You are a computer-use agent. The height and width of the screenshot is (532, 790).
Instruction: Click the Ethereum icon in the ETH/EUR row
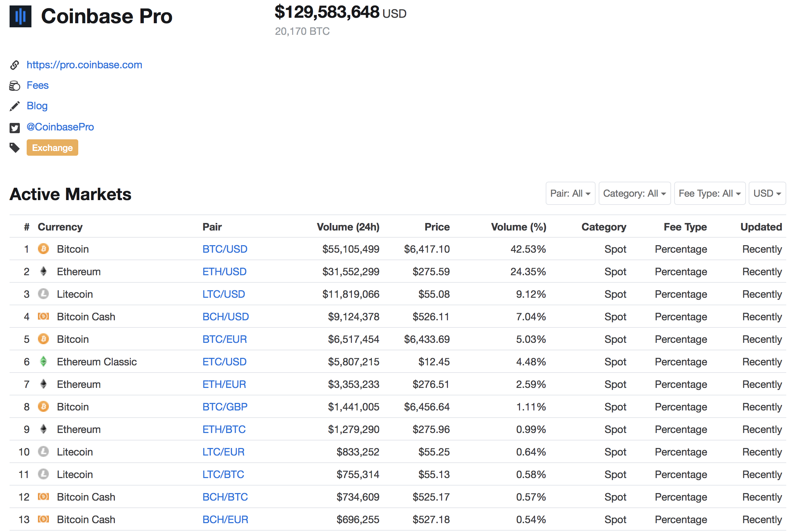(43, 384)
